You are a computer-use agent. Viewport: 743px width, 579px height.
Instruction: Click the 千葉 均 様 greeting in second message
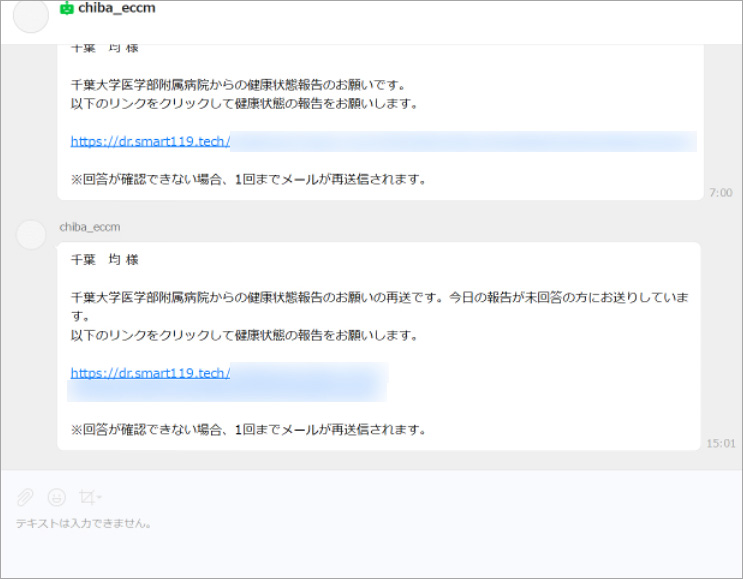pos(104,260)
